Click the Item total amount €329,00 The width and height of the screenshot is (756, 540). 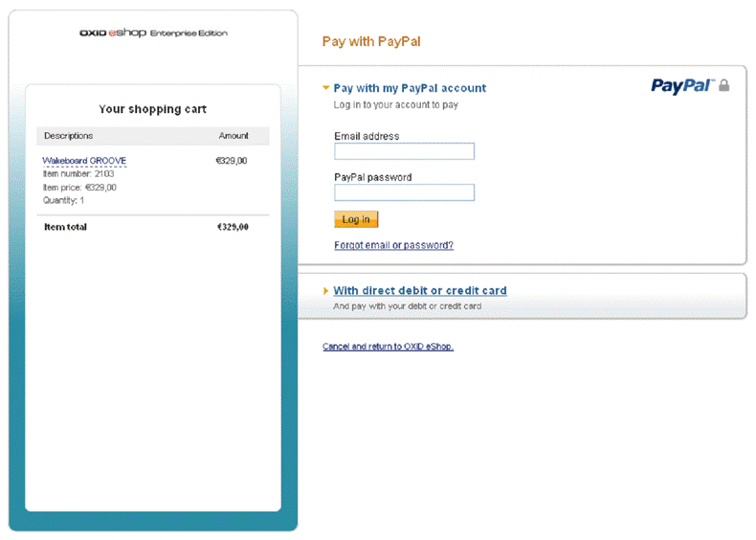coord(233,227)
